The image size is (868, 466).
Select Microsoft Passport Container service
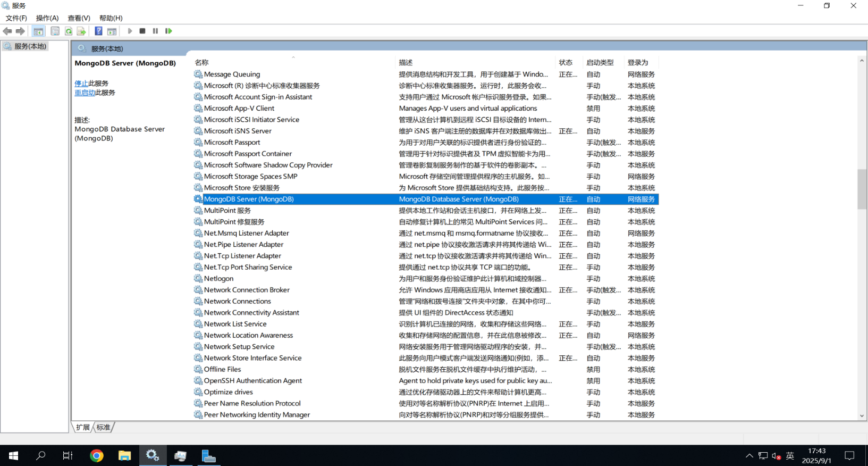[426, 154]
